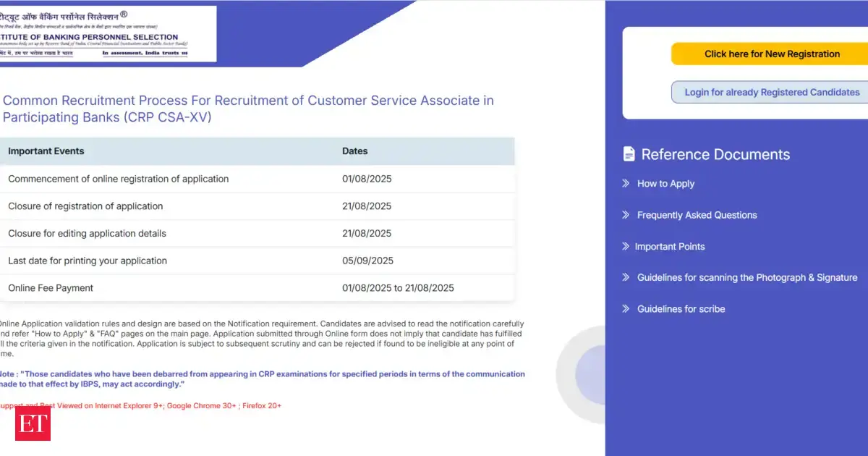Click the IBPS institute logo banner
Screen dimensions: 868x456
point(108,34)
